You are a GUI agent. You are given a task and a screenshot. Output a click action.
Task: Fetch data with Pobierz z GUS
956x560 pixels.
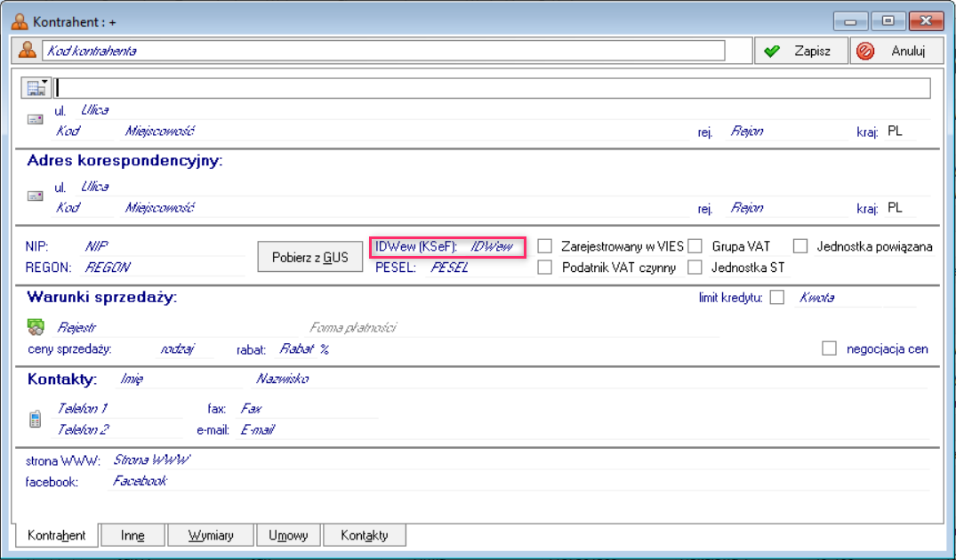click(x=309, y=257)
